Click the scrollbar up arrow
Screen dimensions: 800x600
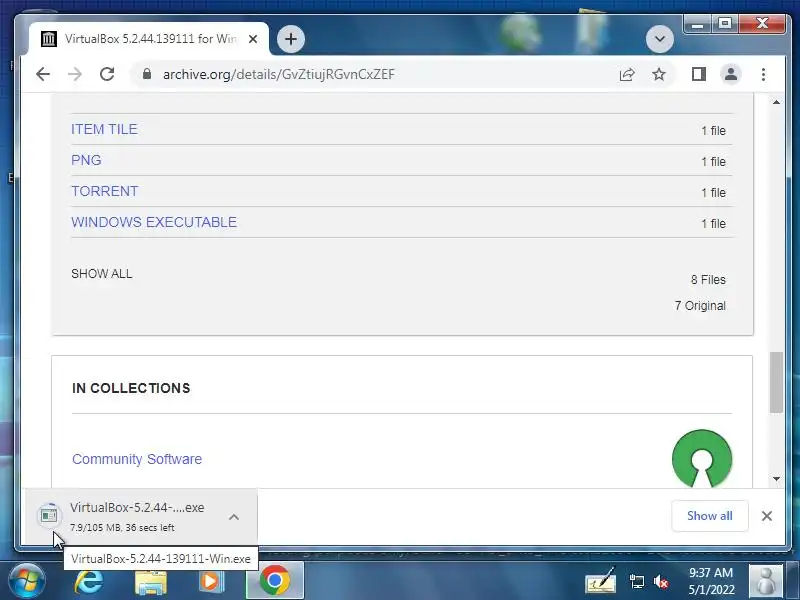(776, 103)
